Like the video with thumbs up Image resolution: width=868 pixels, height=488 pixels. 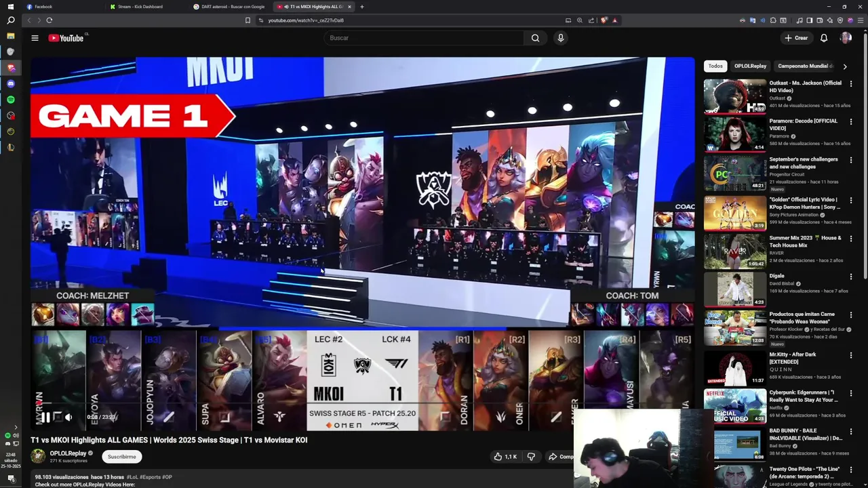506,457
